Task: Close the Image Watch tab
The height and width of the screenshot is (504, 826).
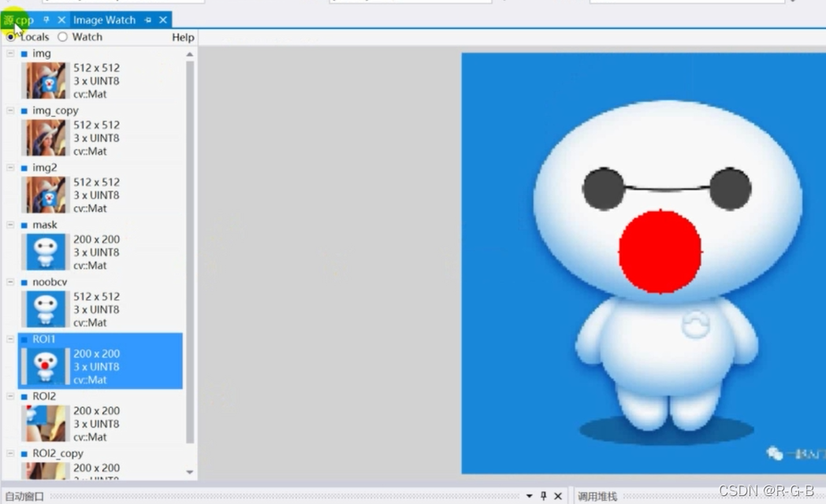Action: click(163, 20)
